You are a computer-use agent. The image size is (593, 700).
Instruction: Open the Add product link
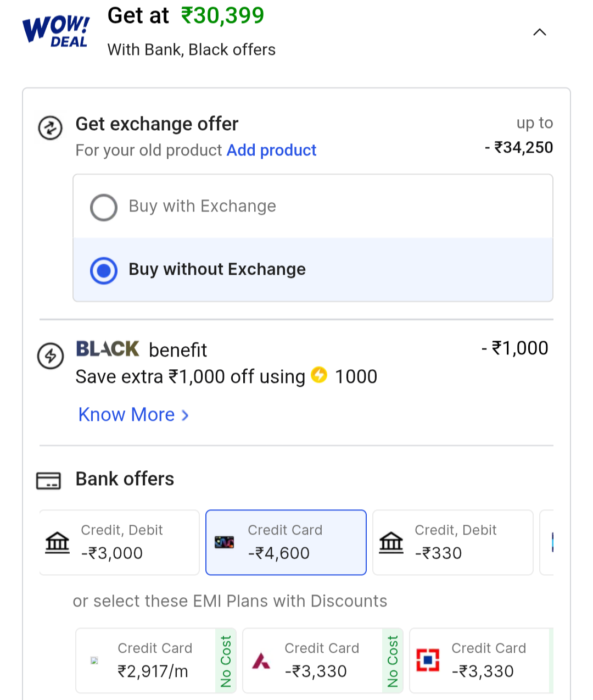[271, 150]
